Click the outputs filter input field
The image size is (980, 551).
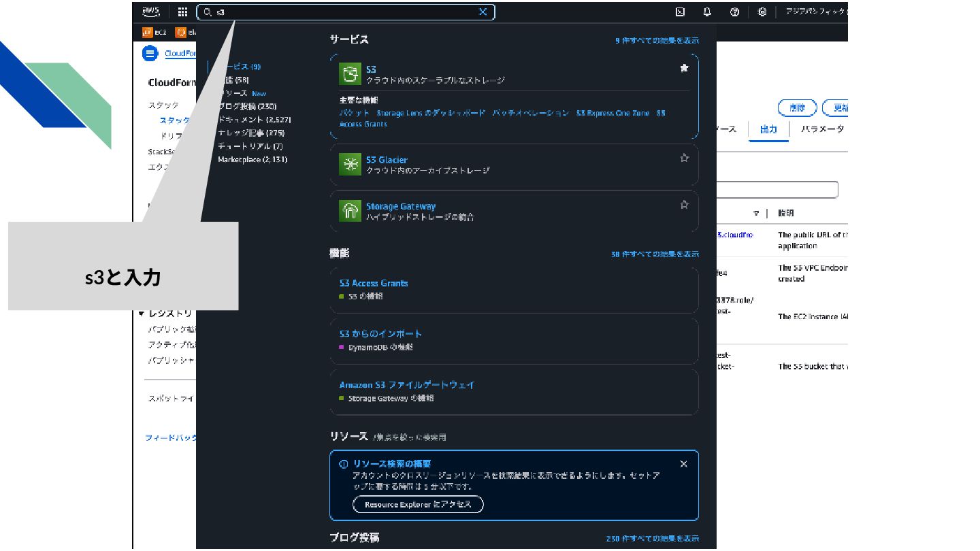[777, 190]
